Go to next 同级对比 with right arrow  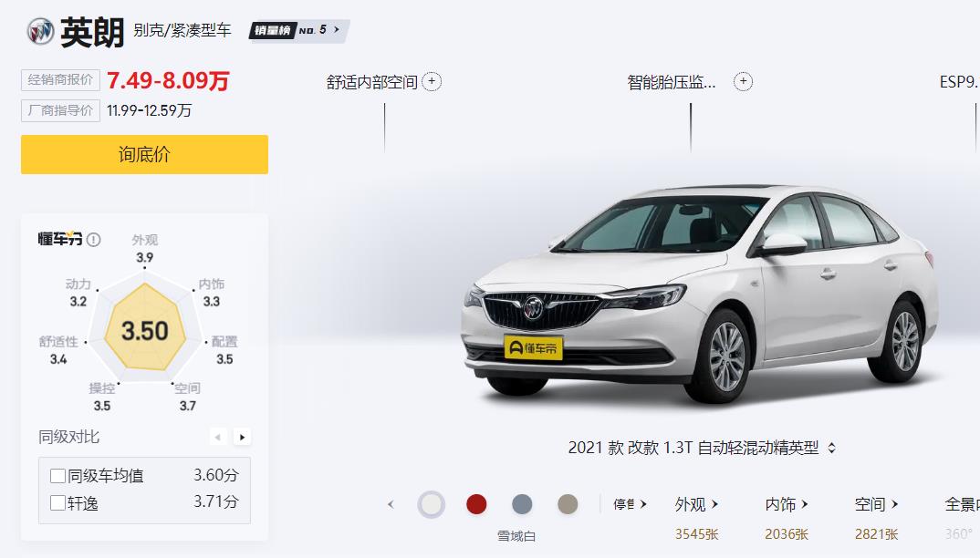[242, 437]
